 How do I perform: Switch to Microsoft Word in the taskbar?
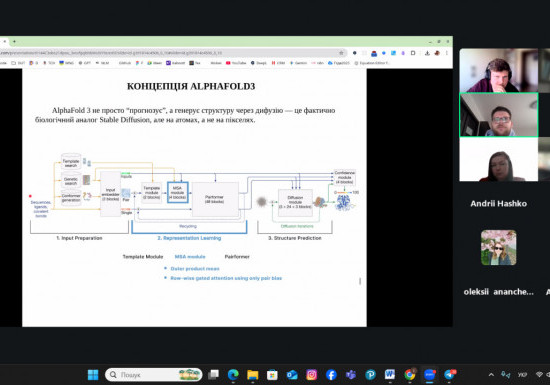point(390,375)
